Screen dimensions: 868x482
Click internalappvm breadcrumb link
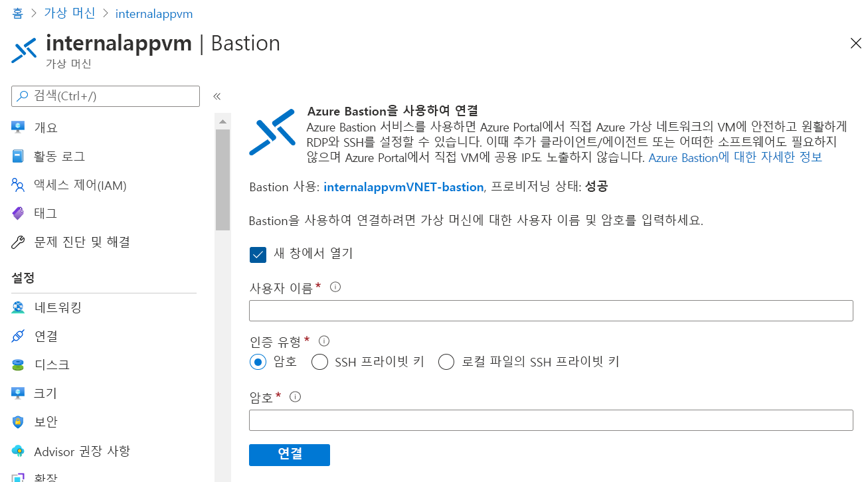click(x=154, y=13)
